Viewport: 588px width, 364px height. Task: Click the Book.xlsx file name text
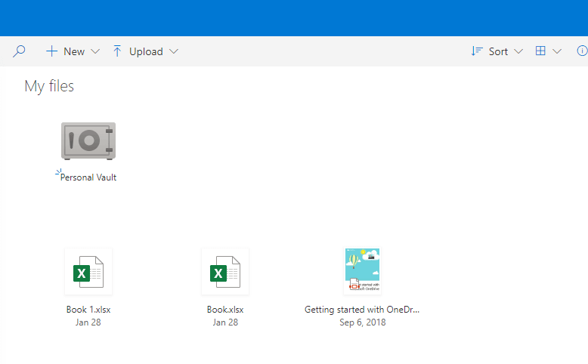[225, 310]
